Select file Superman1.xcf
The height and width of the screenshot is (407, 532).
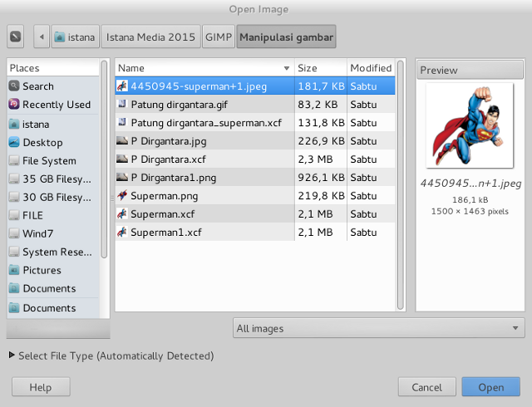(x=255, y=233)
